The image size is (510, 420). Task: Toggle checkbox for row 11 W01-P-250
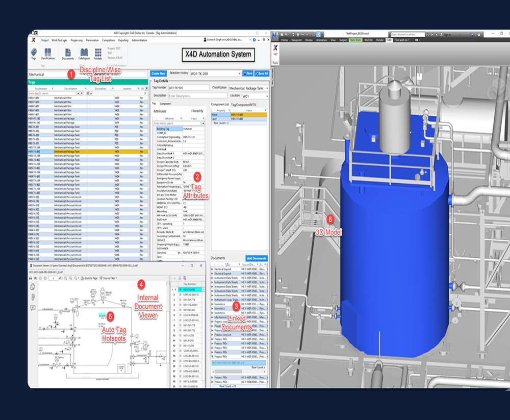[x=180, y=340]
